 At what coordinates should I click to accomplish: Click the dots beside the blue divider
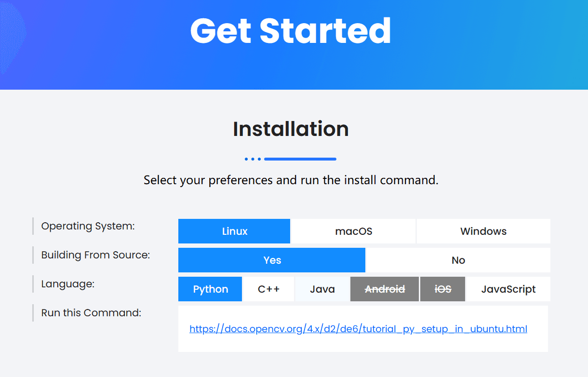tap(253, 159)
